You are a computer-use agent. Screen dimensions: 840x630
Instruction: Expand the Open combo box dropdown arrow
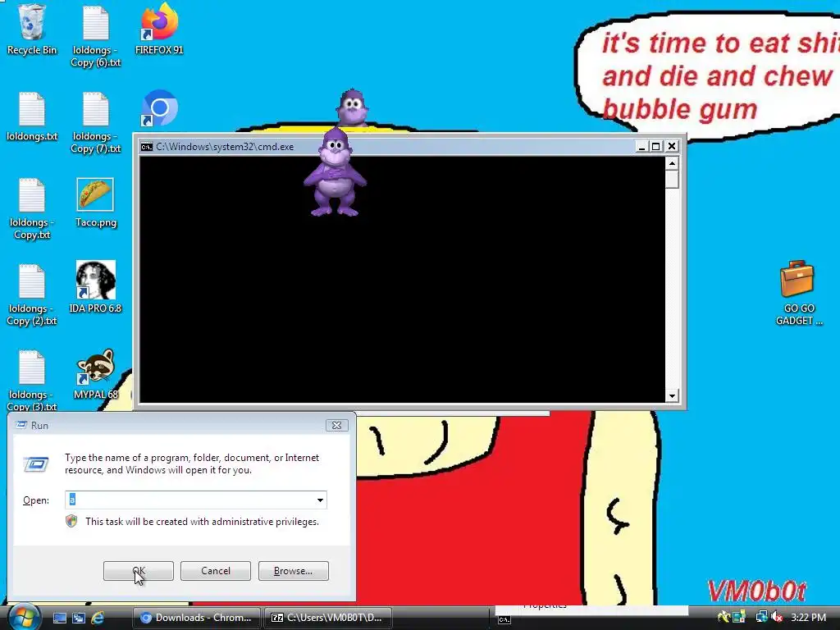(320, 500)
